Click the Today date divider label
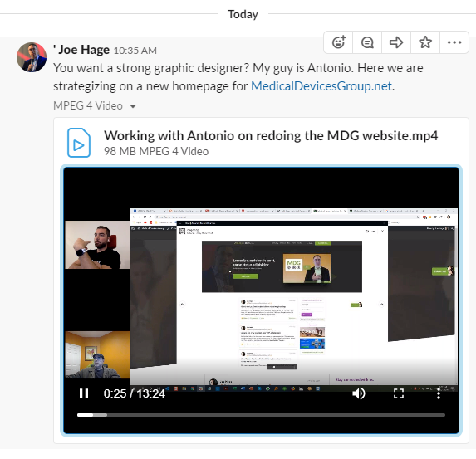 [x=243, y=14]
